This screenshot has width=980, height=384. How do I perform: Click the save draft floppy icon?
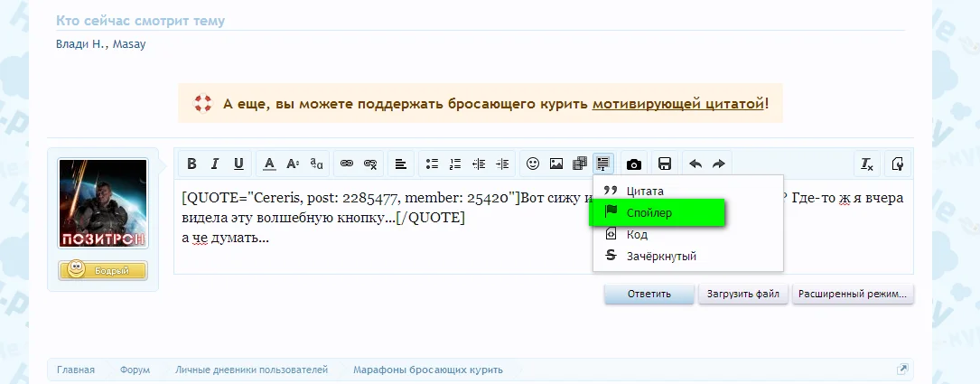665,164
